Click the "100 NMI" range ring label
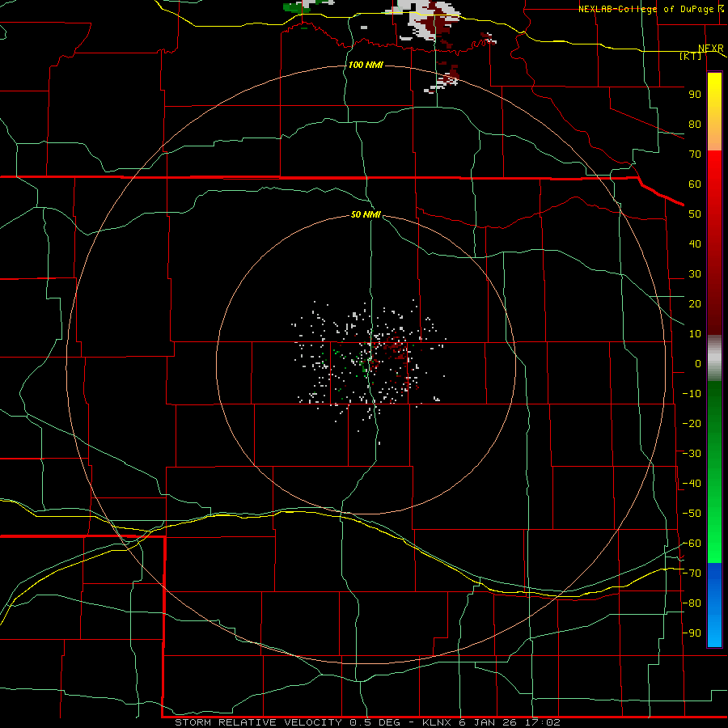This screenshot has height=728, width=728. click(366, 65)
